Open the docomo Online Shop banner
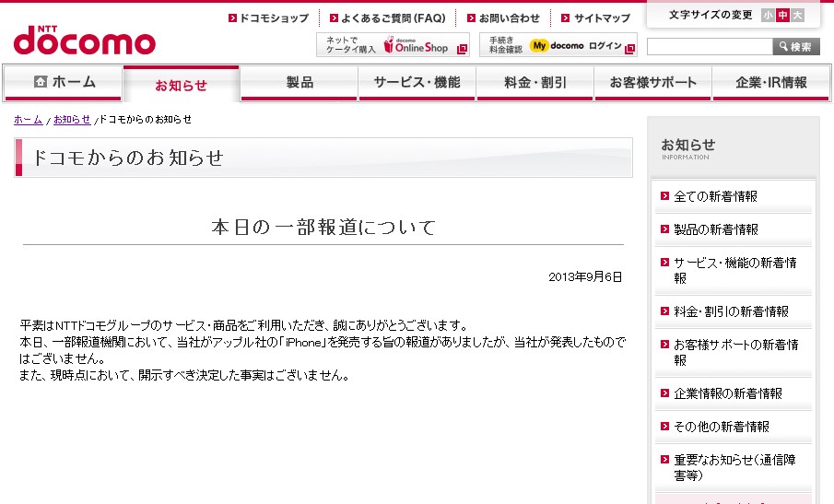Screen dimensions: 834x504 [394, 44]
